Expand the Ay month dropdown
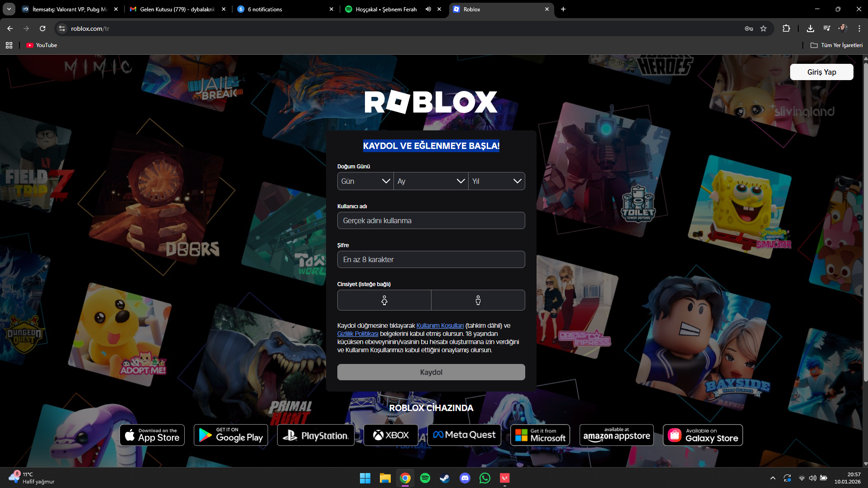The image size is (868, 488). click(x=431, y=181)
